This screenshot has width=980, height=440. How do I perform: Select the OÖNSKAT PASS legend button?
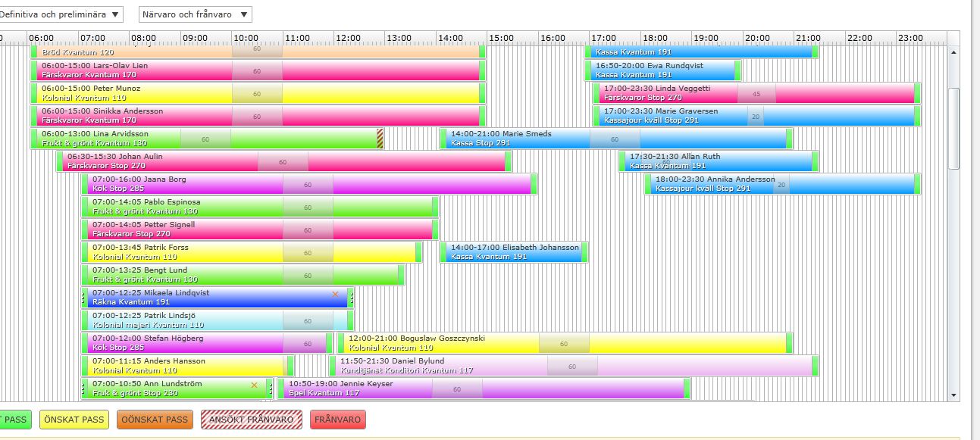point(155,420)
